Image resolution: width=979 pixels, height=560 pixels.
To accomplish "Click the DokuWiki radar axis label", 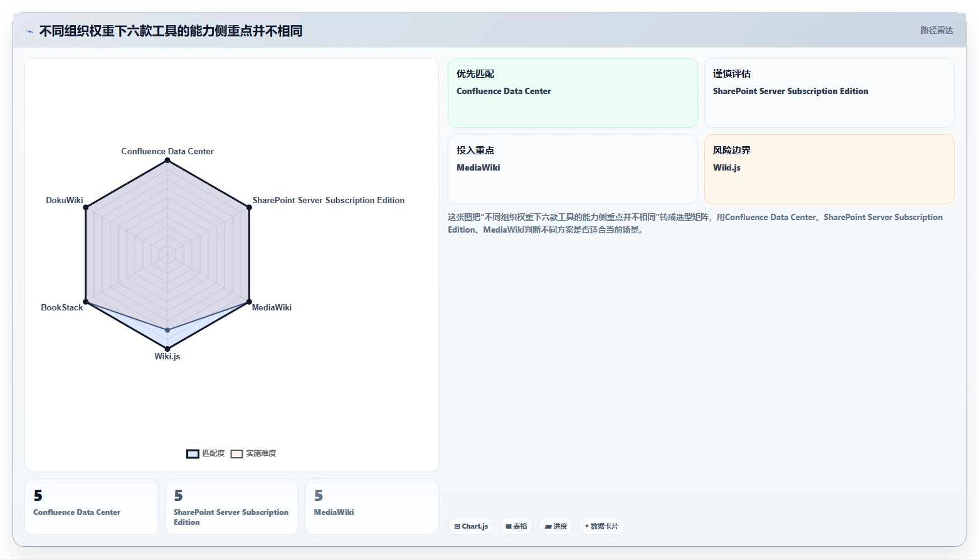I will [x=65, y=200].
